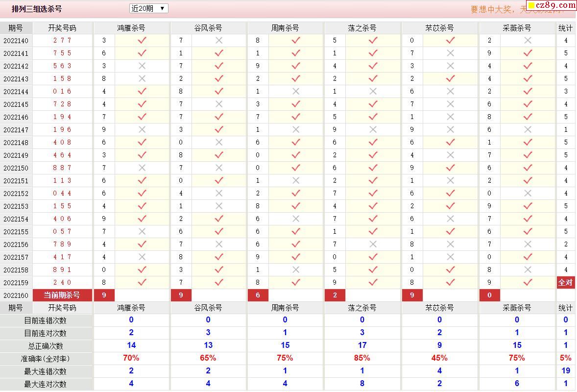Click the 周南杀号 cross mark in row 2022154
The image size is (577, 392).
296,219
